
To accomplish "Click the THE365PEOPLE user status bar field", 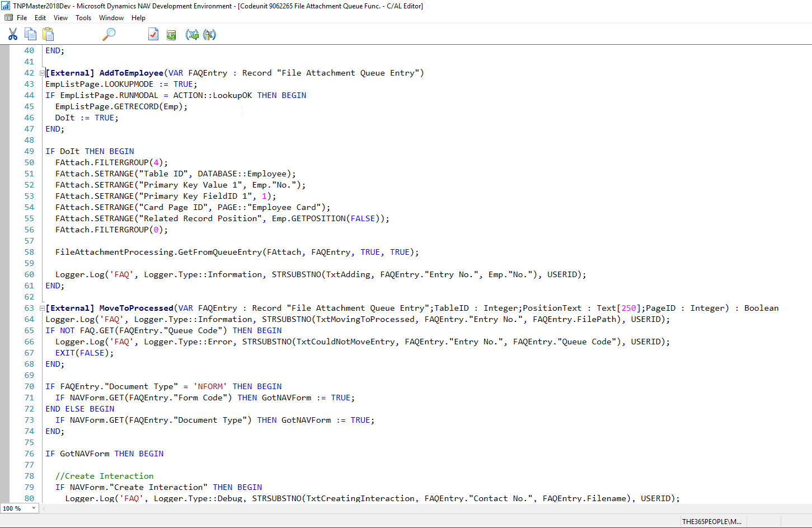I will (x=711, y=521).
